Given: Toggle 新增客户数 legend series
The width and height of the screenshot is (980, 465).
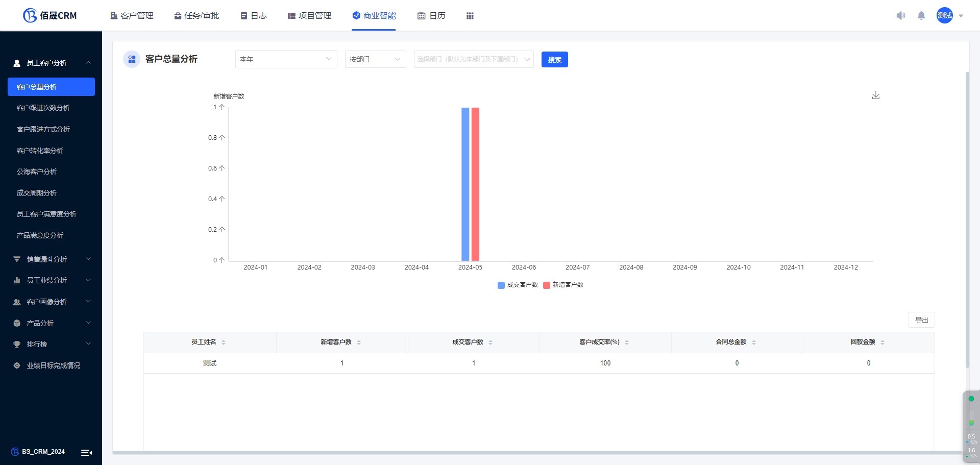Looking at the screenshot, I should click(x=563, y=285).
